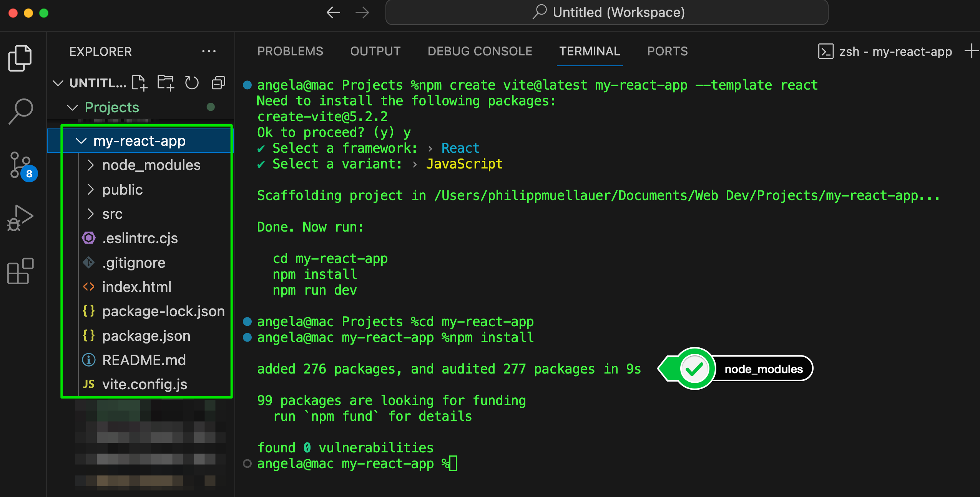Go back using the navigation arrow

click(333, 13)
